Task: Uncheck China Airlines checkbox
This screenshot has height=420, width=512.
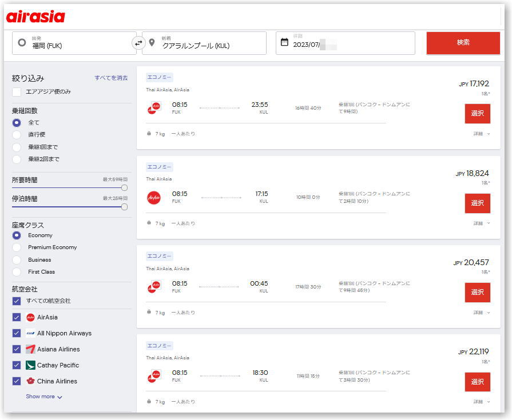Action: 17,381
